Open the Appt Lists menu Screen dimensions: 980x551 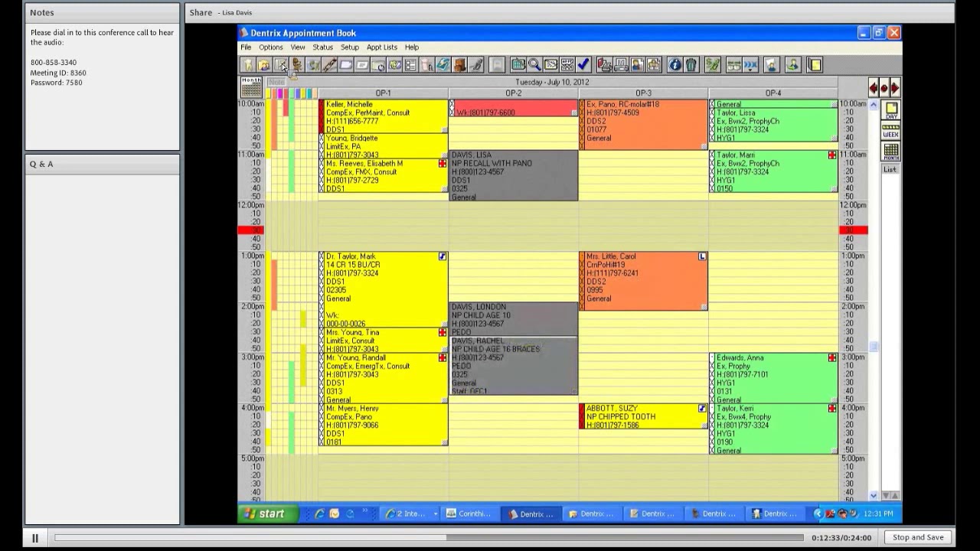[381, 47]
